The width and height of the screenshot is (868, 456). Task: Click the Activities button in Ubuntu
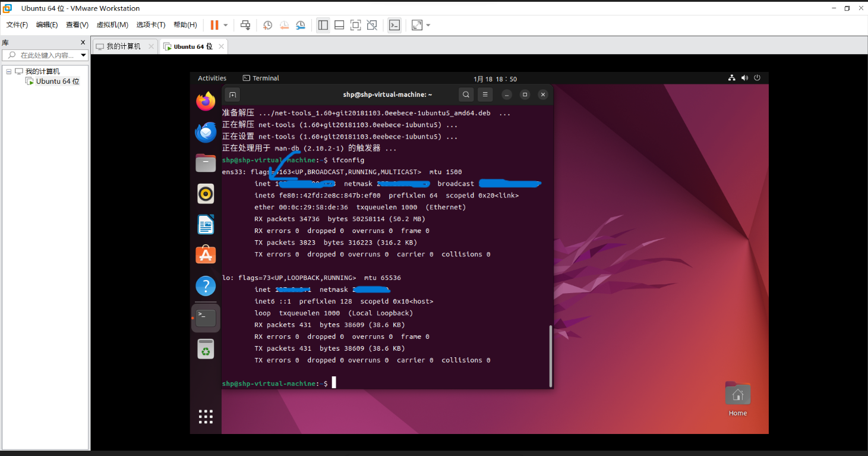tap(212, 78)
